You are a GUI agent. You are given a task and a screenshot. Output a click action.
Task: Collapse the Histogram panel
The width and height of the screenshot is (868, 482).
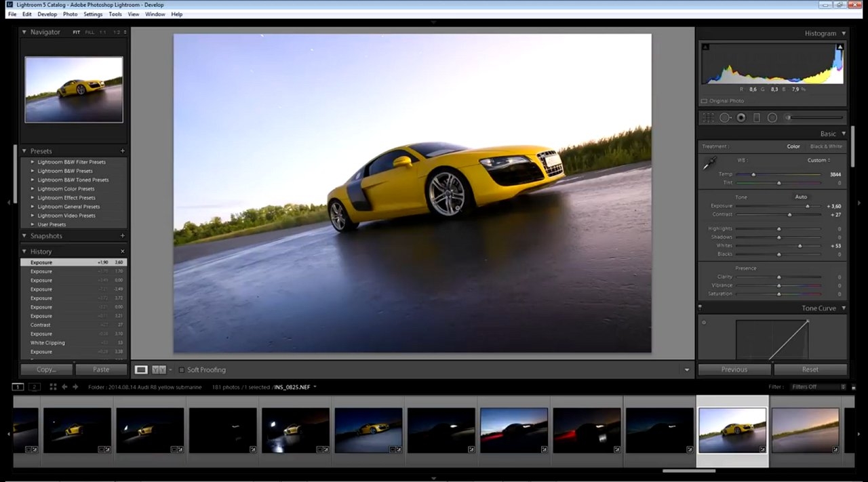[x=844, y=33]
